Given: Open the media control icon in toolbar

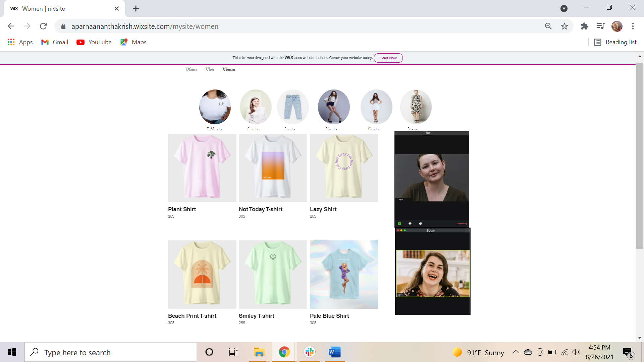Looking at the screenshot, I should tap(600, 26).
